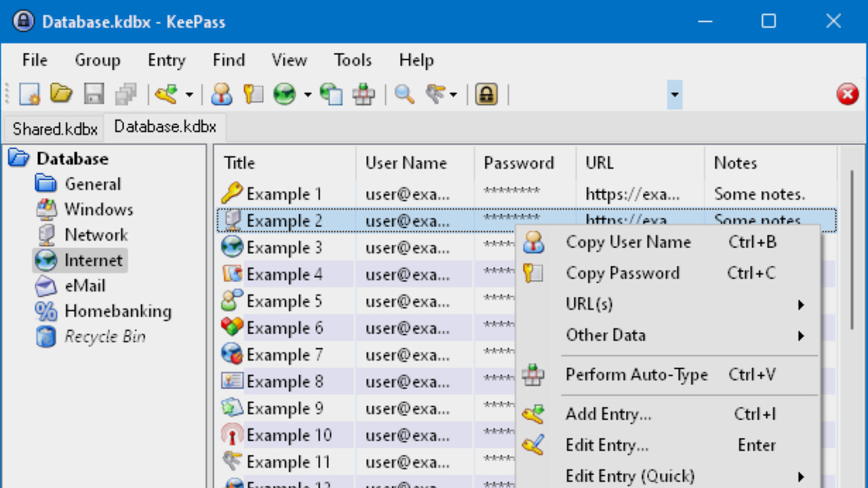Screen dimensions: 868x488
Task: Click the Add Entry key toolbar icon
Action: 167,94
